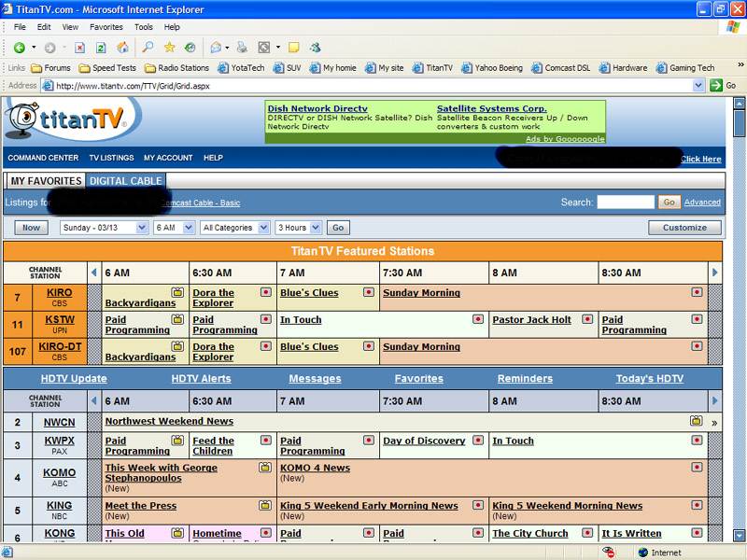Click record icon for channel 107 Blue's Clues
The image size is (747, 560).
click(x=369, y=346)
